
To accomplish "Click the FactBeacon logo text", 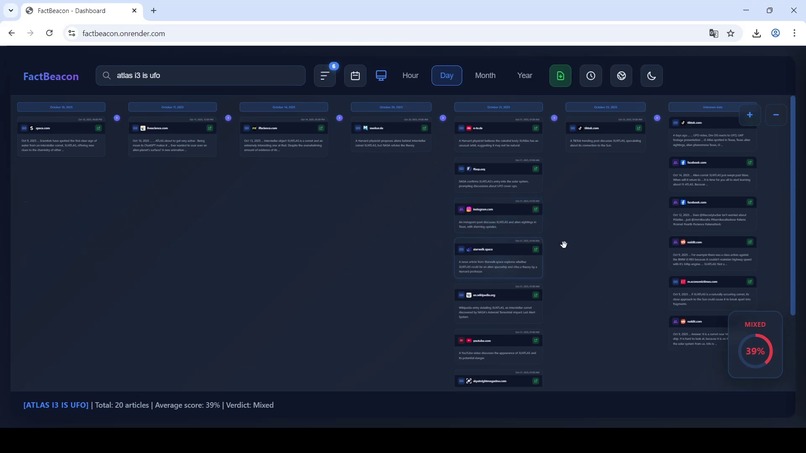I will click(x=51, y=76).
